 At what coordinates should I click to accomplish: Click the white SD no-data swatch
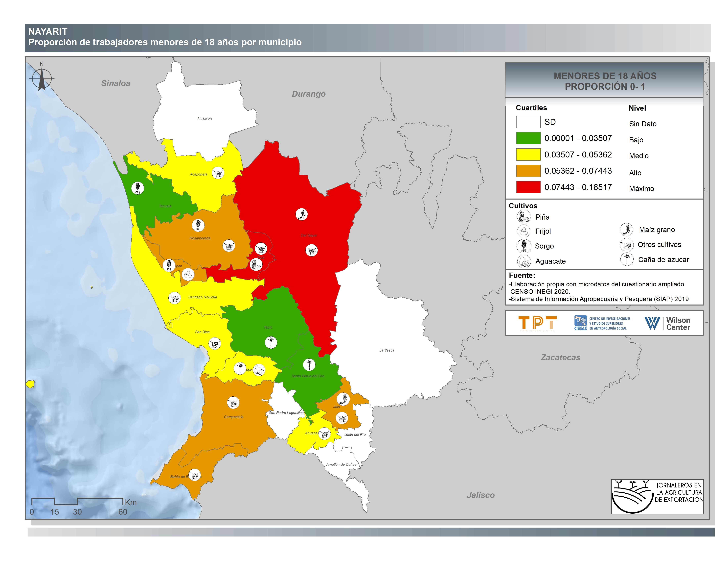pyautogui.click(x=528, y=122)
